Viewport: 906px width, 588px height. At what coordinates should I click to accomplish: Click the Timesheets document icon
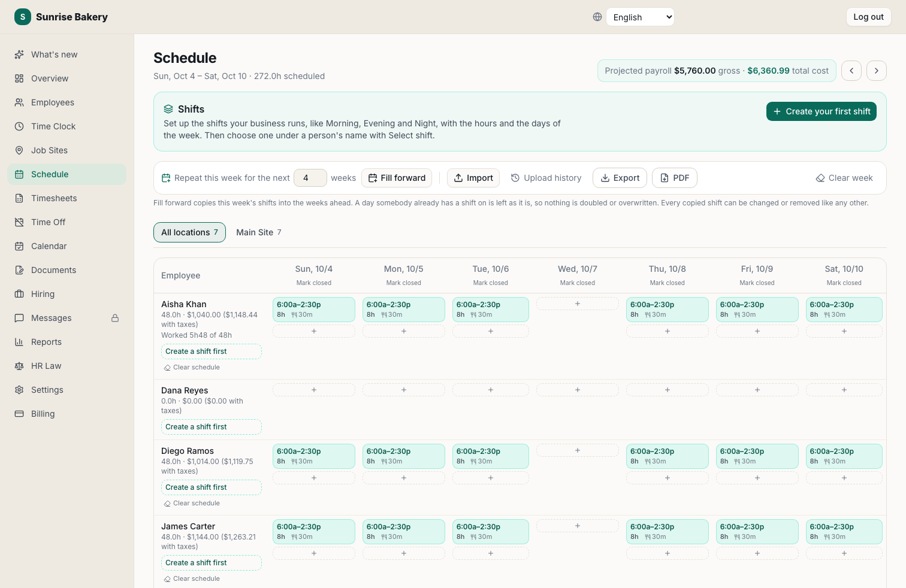click(19, 198)
